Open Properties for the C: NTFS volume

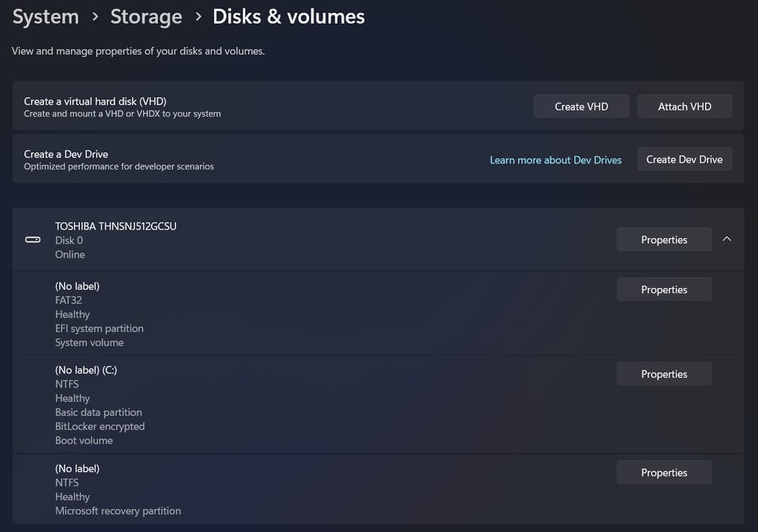664,374
